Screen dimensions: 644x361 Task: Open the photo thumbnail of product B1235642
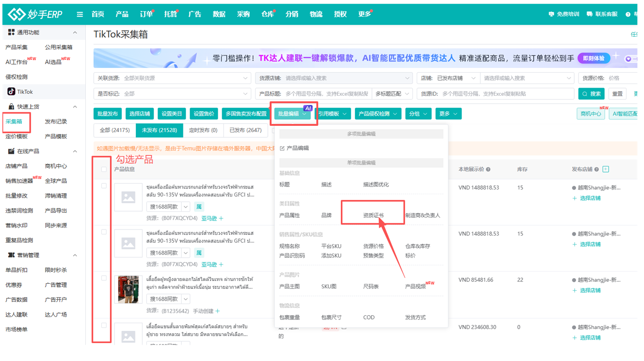point(128,289)
